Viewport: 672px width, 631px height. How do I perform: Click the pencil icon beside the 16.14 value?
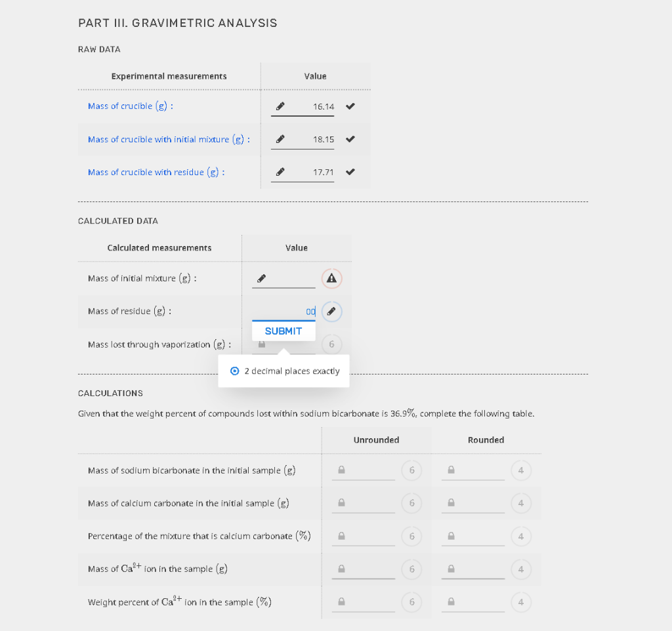280,106
